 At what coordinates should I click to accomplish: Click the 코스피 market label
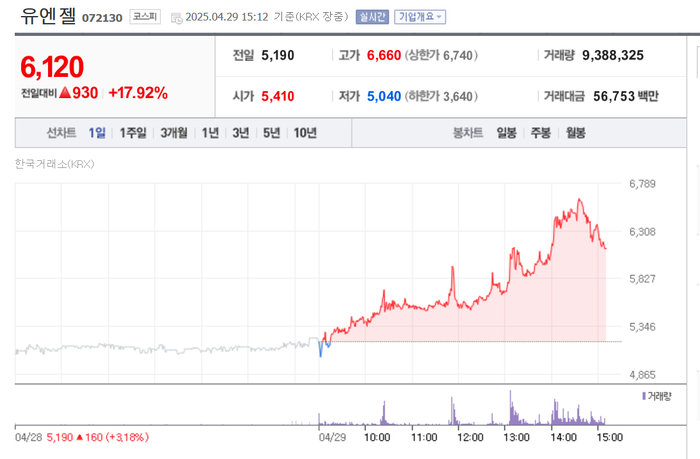[x=145, y=17]
